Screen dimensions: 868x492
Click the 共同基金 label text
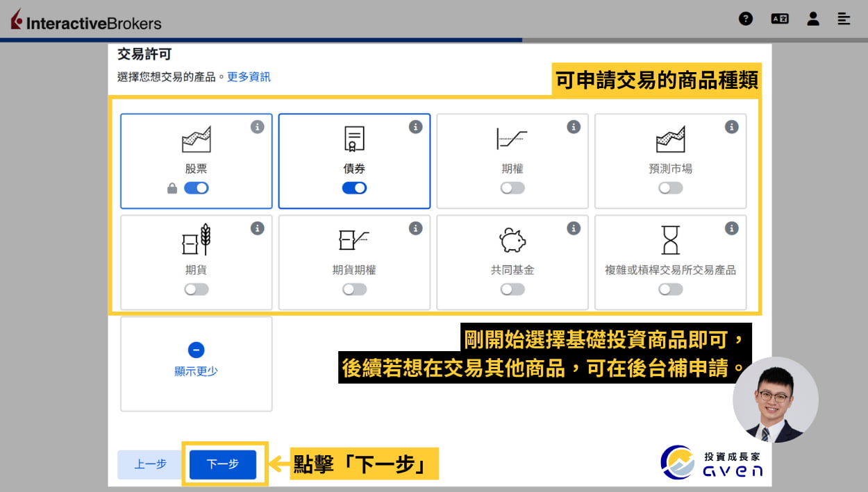(x=512, y=270)
